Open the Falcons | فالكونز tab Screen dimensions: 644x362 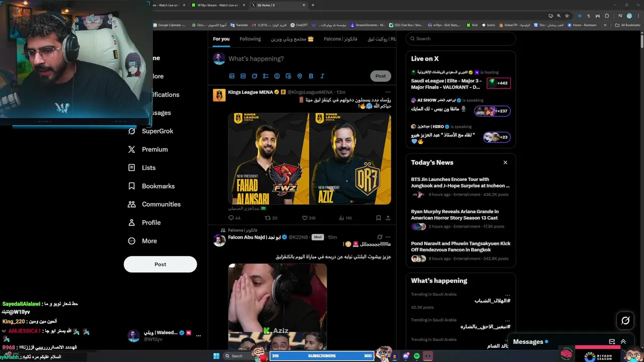coord(341,39)
